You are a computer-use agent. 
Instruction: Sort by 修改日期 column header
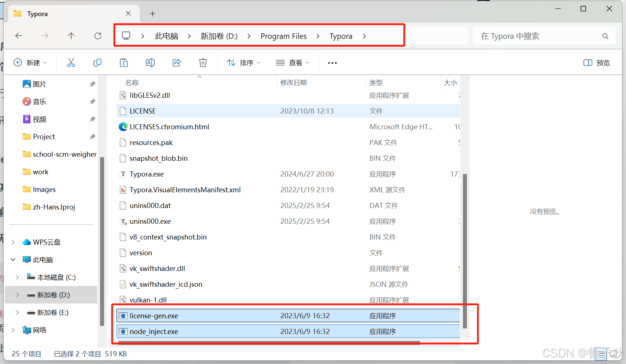click(x=294, y=83)
